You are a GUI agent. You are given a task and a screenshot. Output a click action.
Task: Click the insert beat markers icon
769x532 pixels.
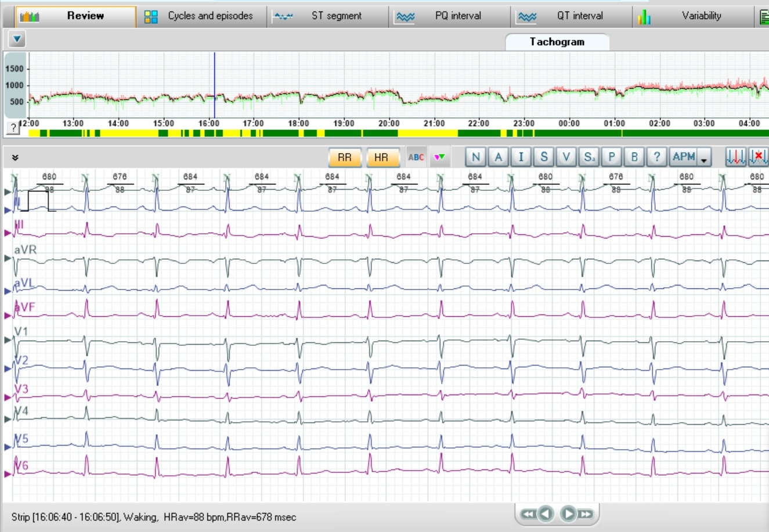coord(736,157)
